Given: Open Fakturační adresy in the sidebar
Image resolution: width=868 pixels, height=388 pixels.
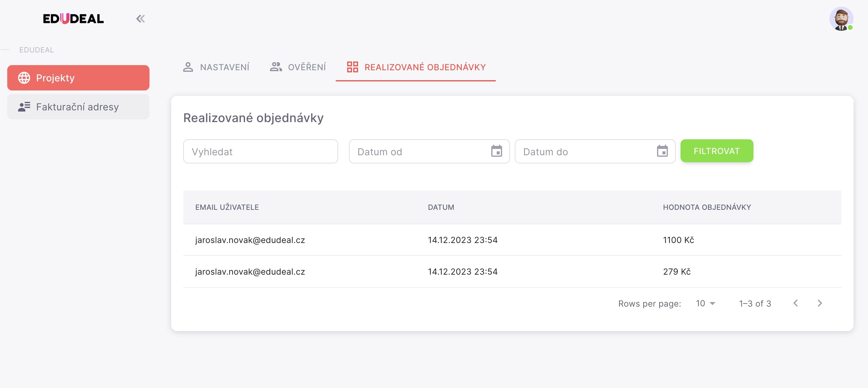Looking at the screenshot, I should pyautogui.click(x=78, y=107).
